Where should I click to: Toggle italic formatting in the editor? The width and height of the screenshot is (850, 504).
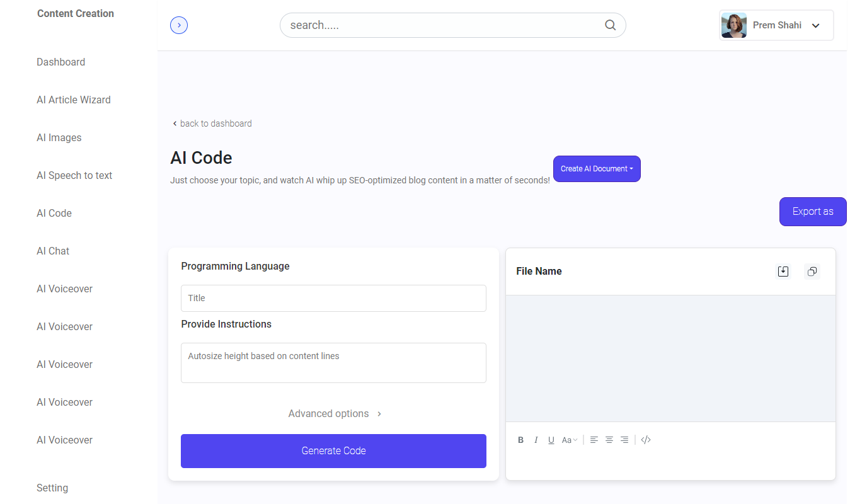pos(536,440)
